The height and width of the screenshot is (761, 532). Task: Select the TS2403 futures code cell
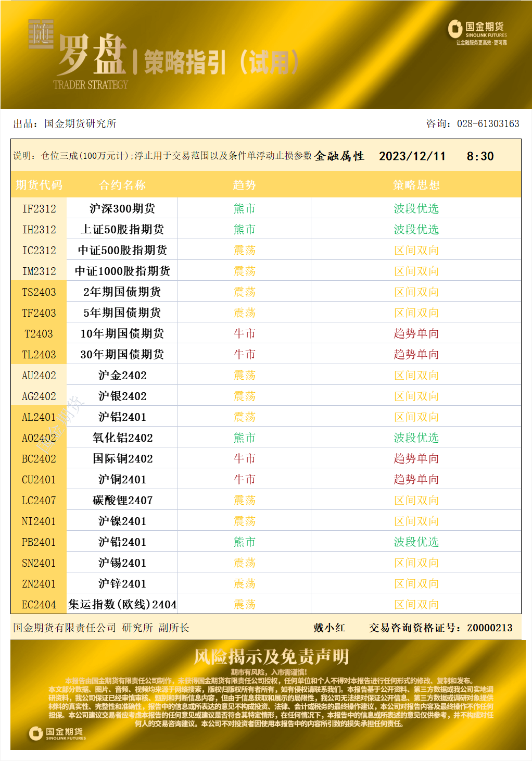pyautogui.click(x=39, y=292)
